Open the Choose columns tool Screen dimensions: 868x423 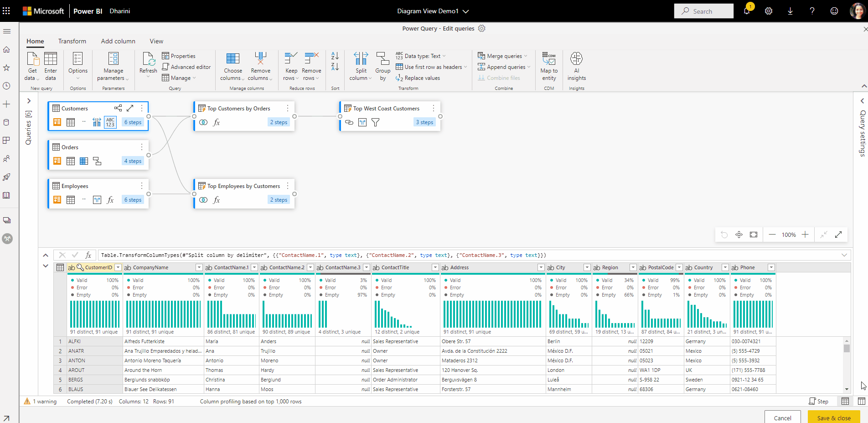click(233, 66)
